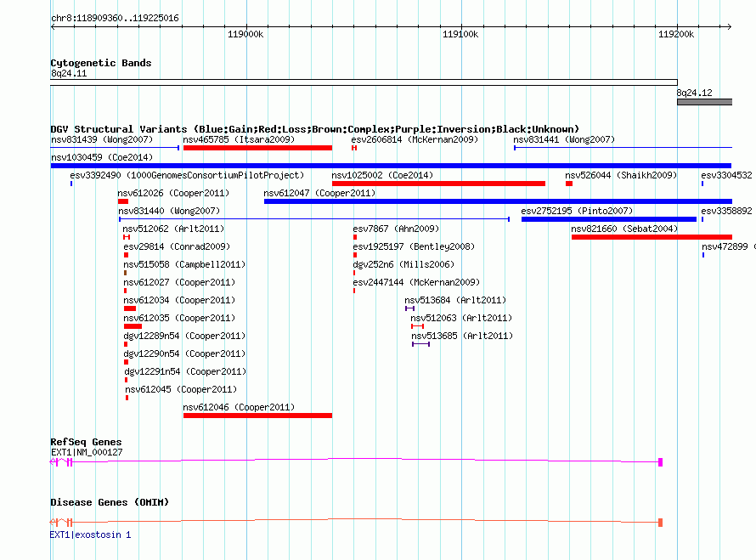Open the nsv831441 (Wong2007) label
This screenshot has width=756, height=560.
tap(564, 139)
